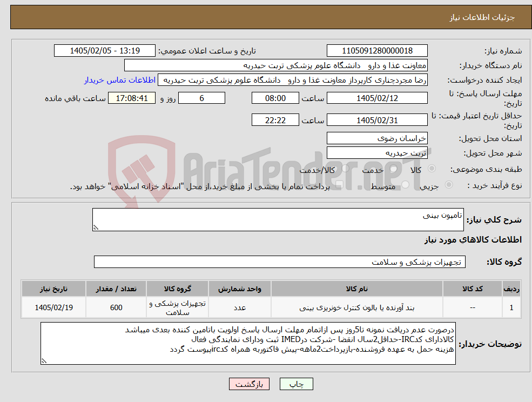Image resolution: width=532 pixels, height=402 pixels.
Task: Click the general description box تامپون بینی
Action: coord(278,220)
